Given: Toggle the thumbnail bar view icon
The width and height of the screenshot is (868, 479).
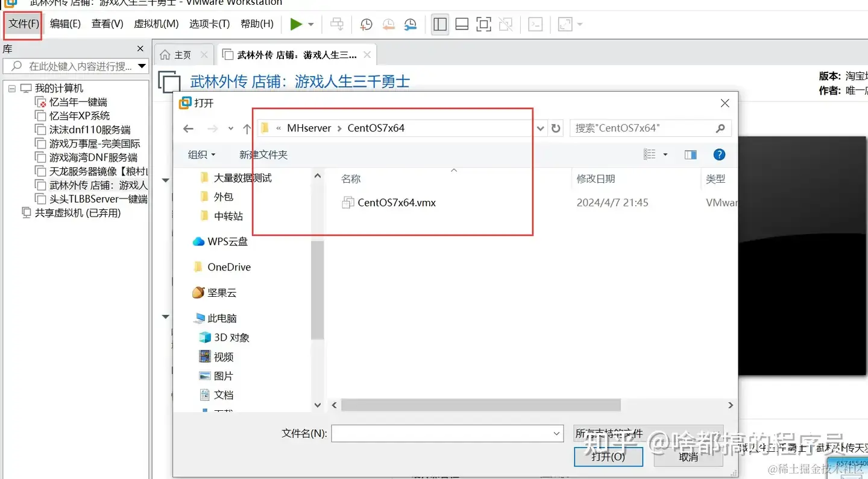Looking at the screenshot, I should [462, 24].
